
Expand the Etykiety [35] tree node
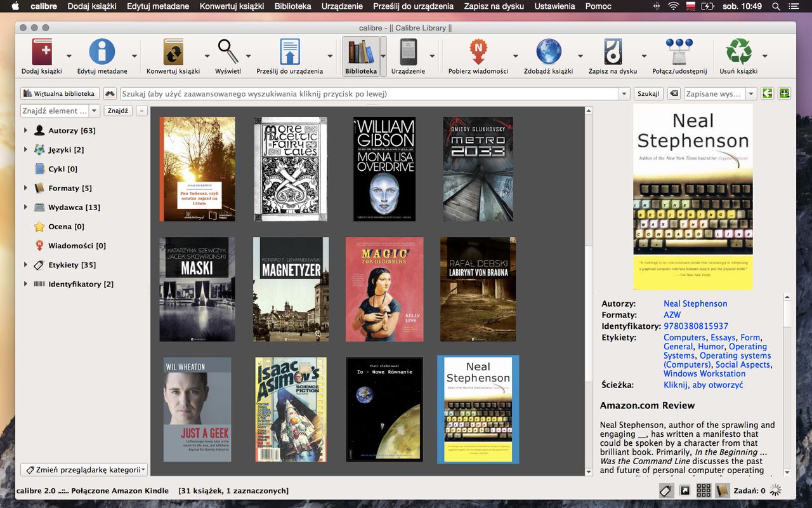click(25, 265)
